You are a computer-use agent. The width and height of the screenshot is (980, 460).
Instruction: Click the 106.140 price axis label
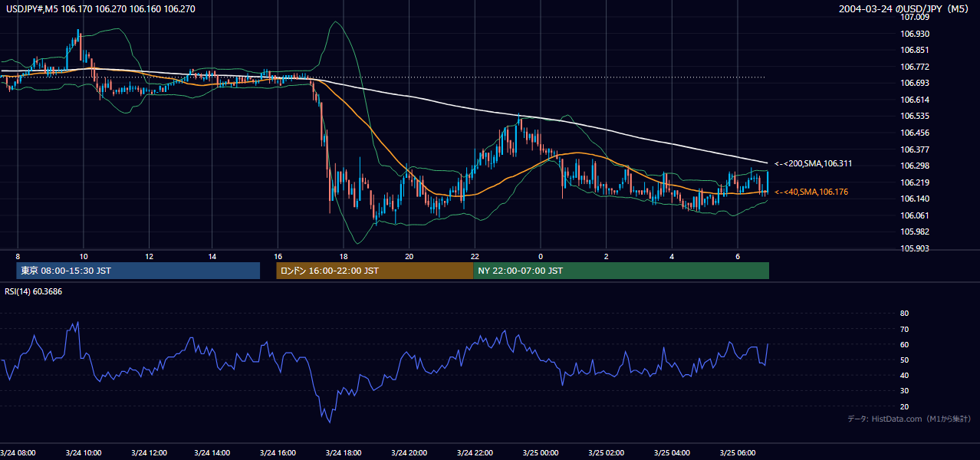pos(915,199)
